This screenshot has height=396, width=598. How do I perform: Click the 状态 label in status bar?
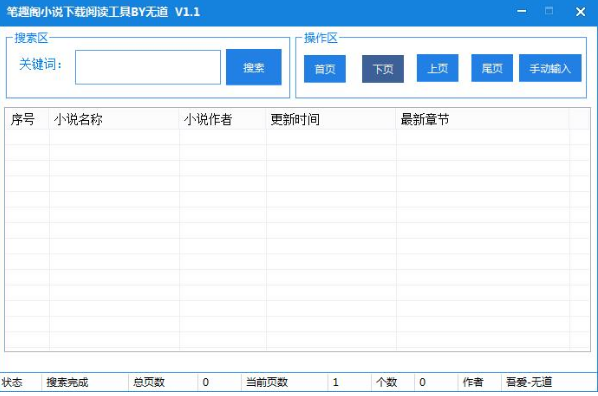click(x=12, y=382)
